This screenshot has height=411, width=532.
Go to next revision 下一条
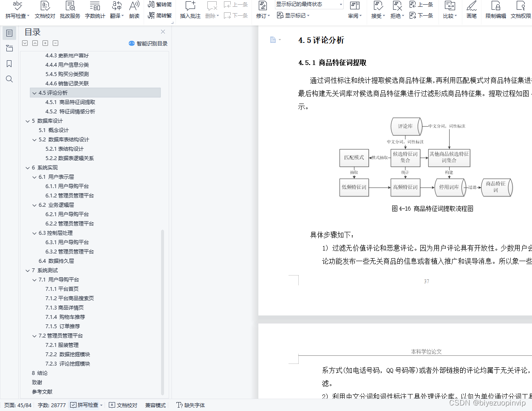(421, 15)
